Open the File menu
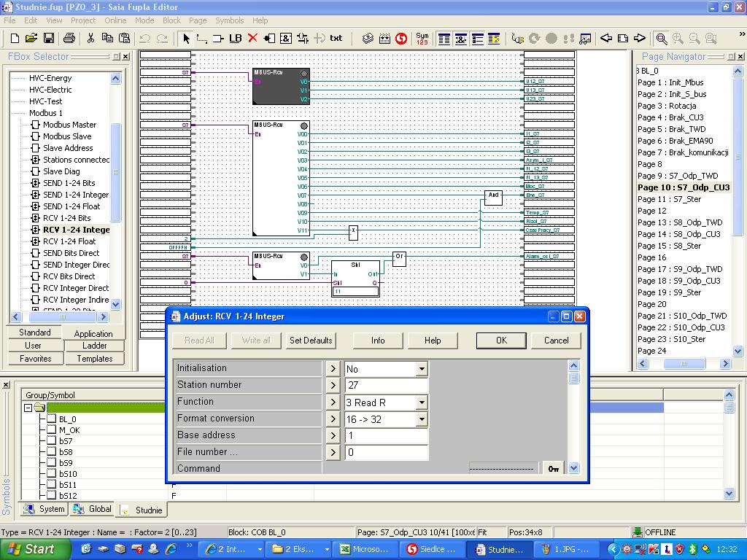Screen dimensions: 747x560 coord(9,20)
